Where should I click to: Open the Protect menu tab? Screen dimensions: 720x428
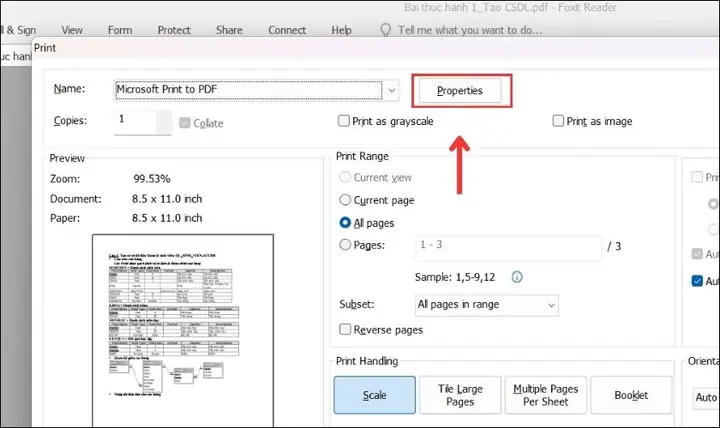click(174, 30)
